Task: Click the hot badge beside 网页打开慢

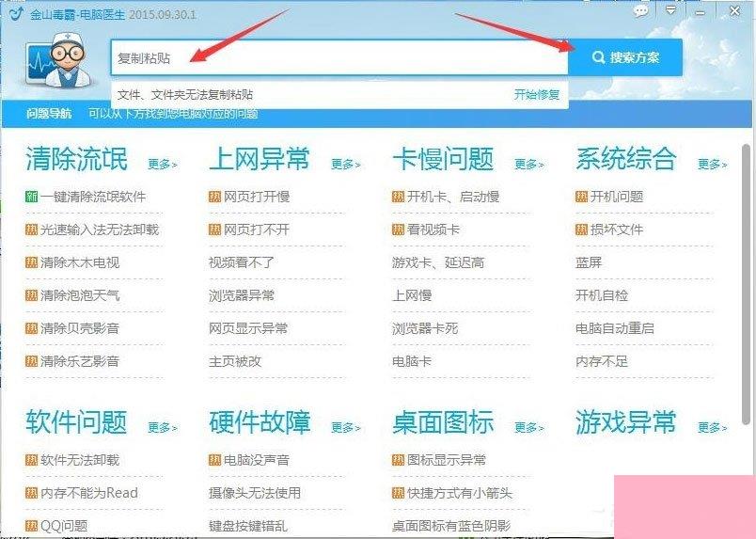Action: tap(214, 197)
